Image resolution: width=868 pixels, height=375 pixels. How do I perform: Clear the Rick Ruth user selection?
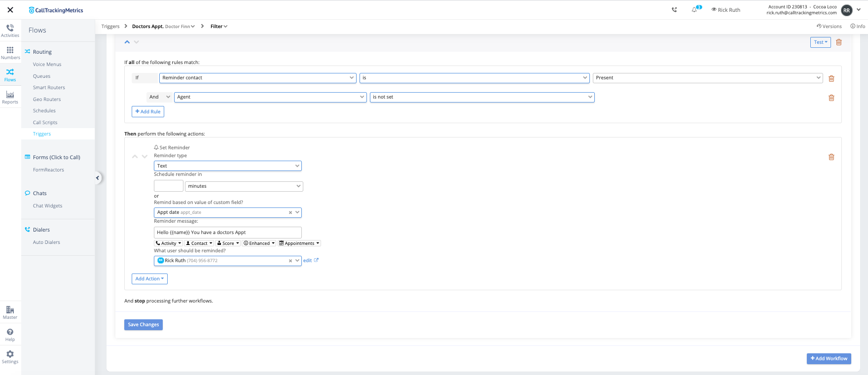(x=290, y=261)
